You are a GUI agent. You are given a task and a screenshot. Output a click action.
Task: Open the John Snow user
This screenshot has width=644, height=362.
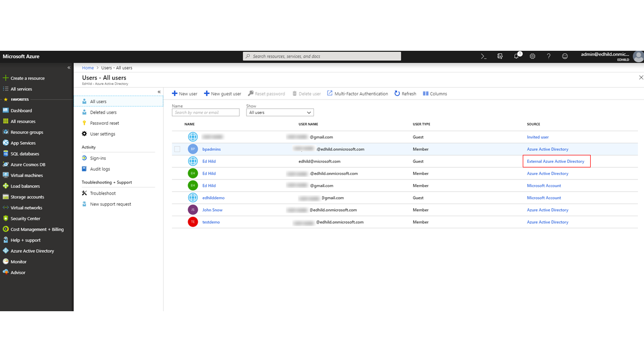coord(212,210)
